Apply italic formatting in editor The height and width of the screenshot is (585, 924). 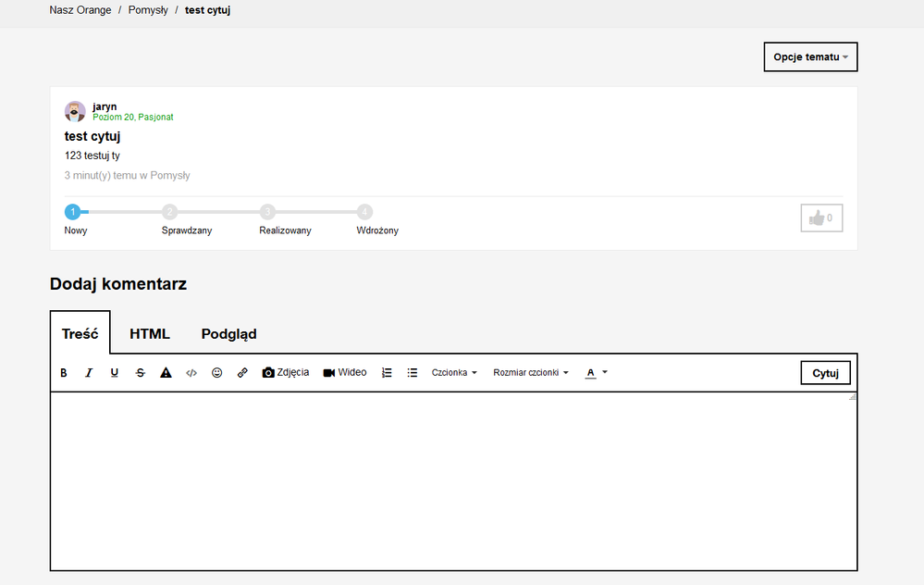[x=89, y=373]
